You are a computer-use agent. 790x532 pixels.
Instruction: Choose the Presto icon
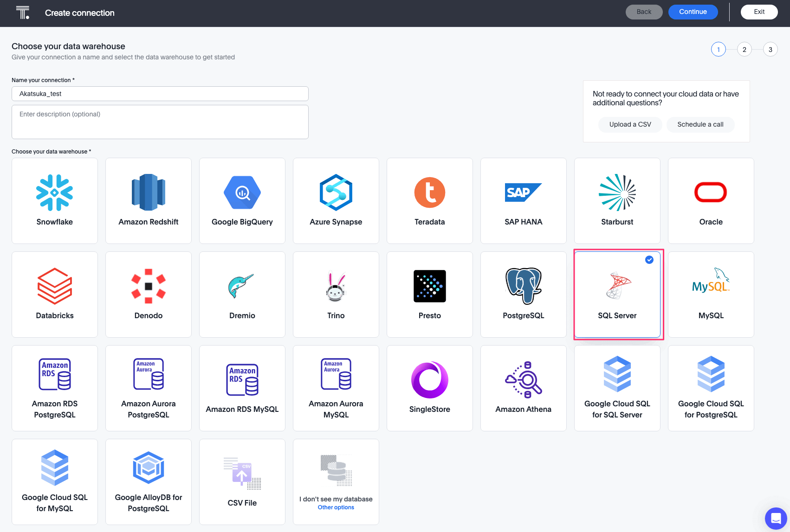coord(430,286)
